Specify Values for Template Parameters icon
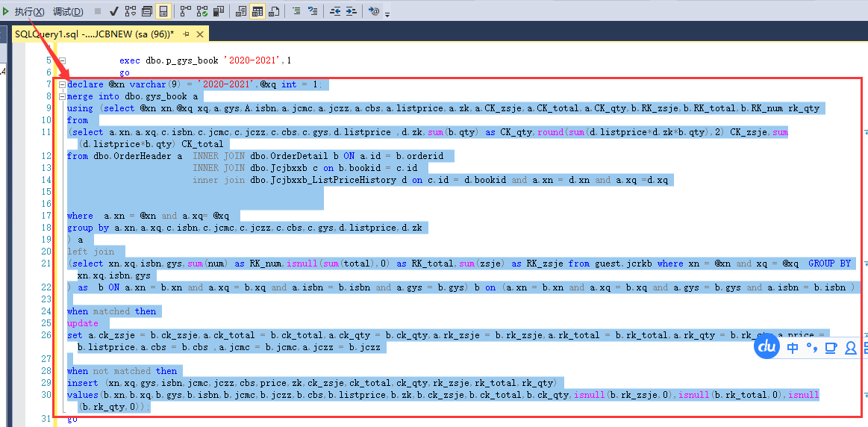The height and width of the screenshot is (427, 868). (374, 11)
